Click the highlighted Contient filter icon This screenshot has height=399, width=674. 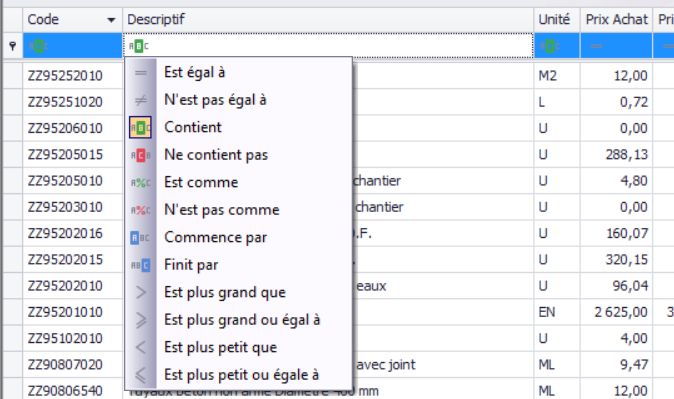pos(140,128)
